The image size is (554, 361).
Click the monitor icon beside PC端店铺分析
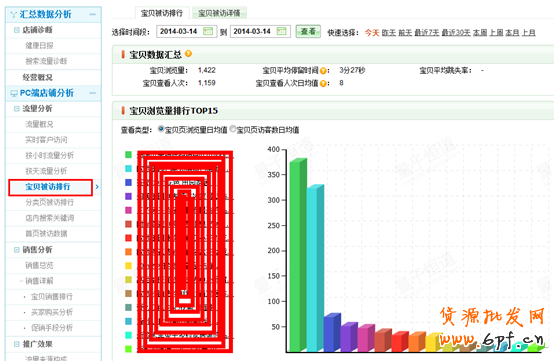pos(14,93)
